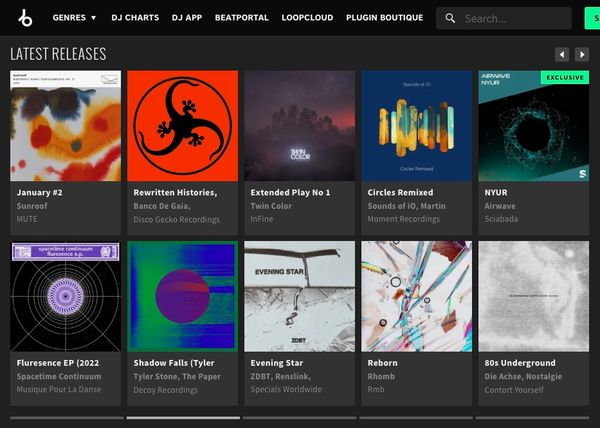Screen dimensions: 600x428
Task: Go to next latest releases page
Action: (x=582, y=54)
